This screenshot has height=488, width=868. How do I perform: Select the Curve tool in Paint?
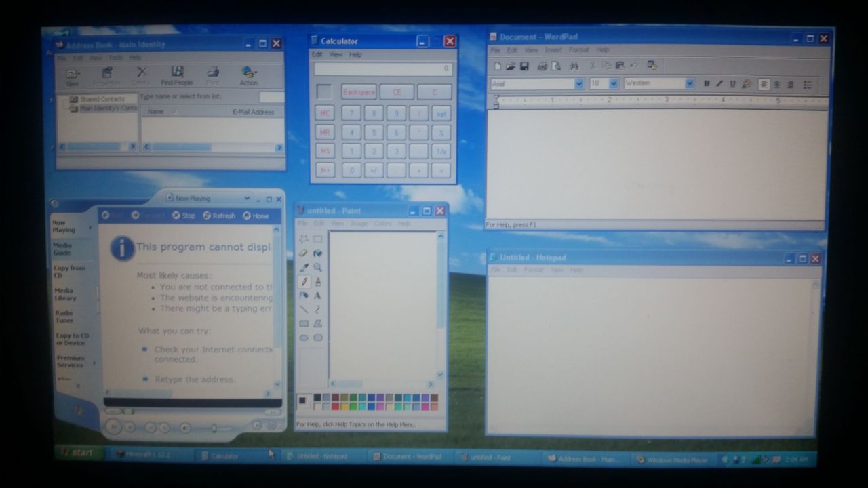pyautogui.click(x=317, y=310)
